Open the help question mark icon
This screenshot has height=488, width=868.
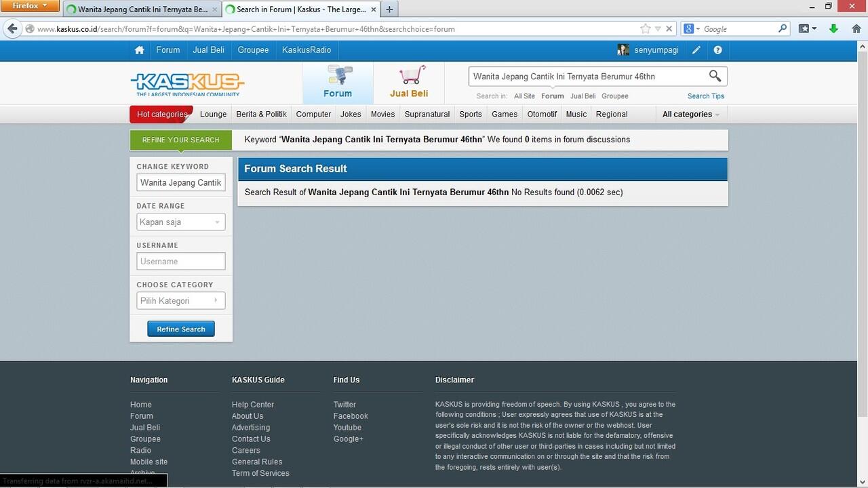point(717,50)
